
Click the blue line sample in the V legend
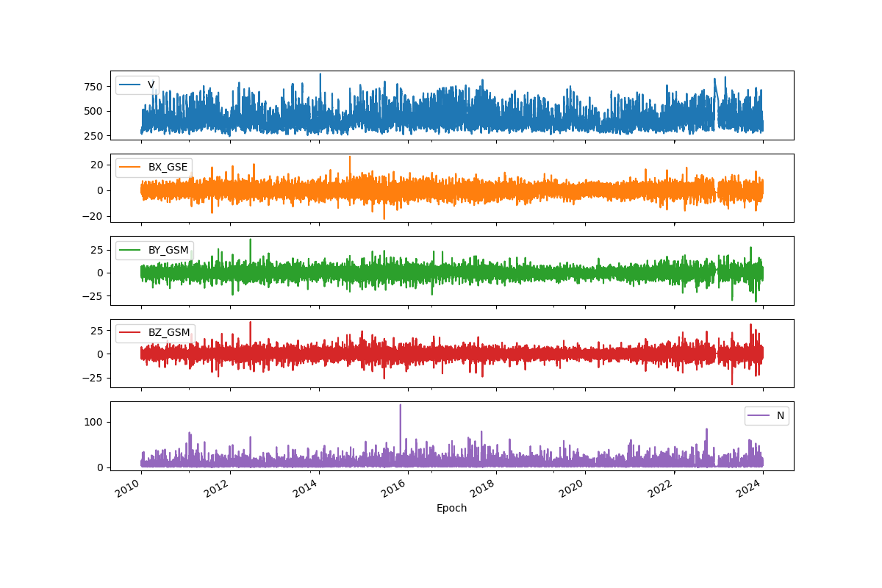(129, 84)
